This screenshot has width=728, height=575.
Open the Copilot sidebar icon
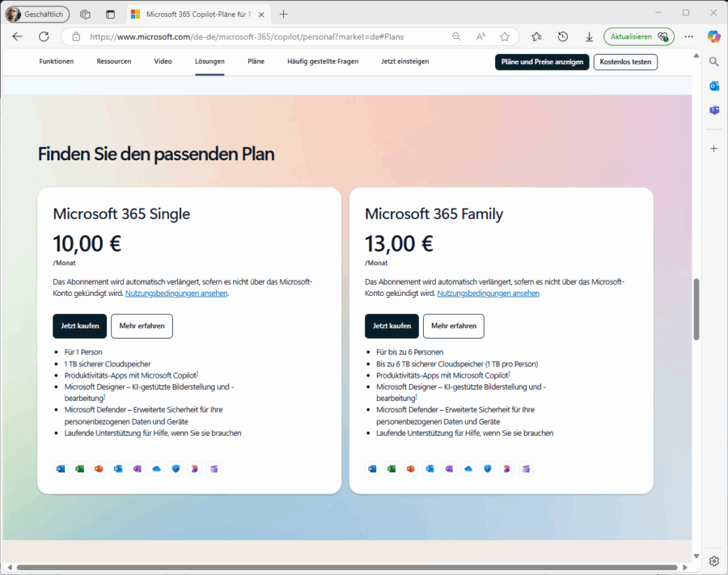(x=714, y=36)
